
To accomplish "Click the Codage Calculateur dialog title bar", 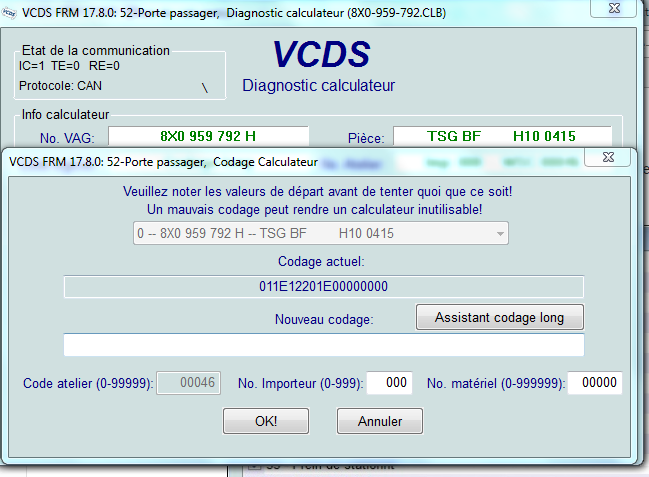I will point(250,161).
